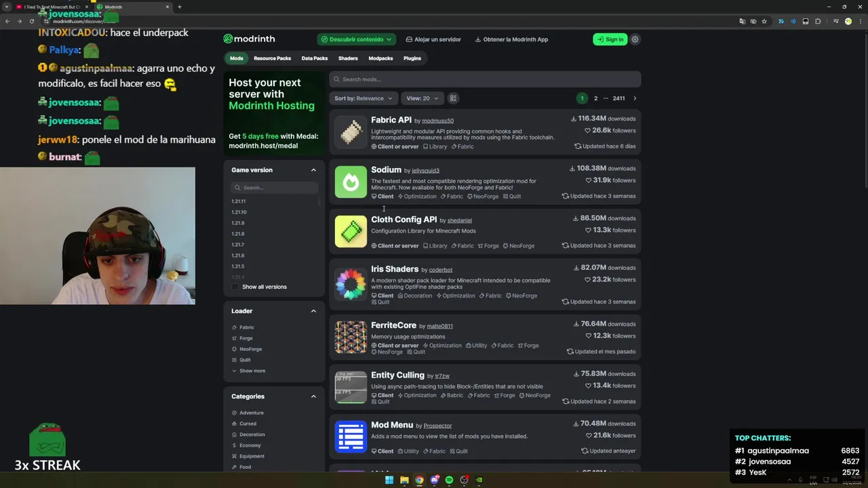Switch to Modpacks tab
This screenshot has width=868, height=488.
(380, 58)
